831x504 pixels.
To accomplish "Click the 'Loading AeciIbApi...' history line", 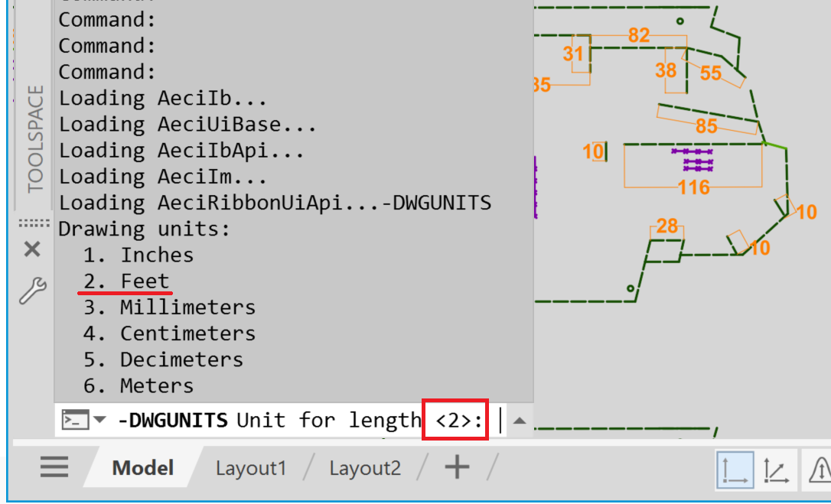I will click(x=182, y=151).
